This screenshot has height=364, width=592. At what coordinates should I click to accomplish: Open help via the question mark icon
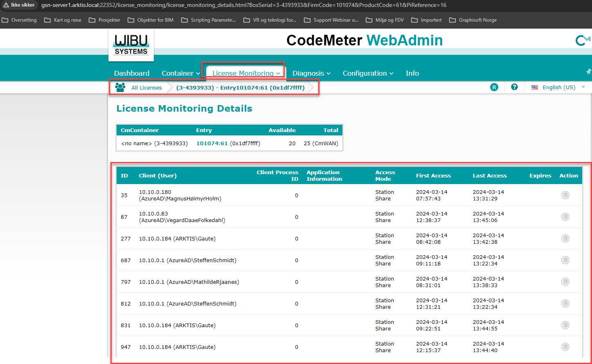point(514,87)
